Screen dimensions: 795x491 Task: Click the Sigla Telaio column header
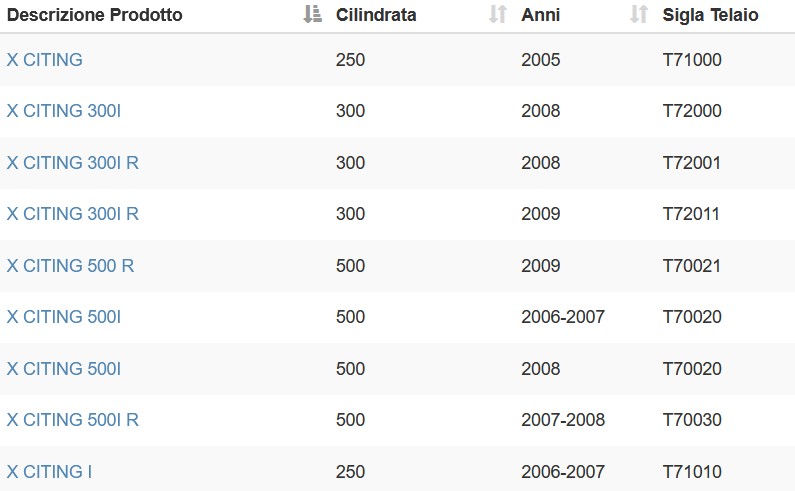click(x=710, y=15)
